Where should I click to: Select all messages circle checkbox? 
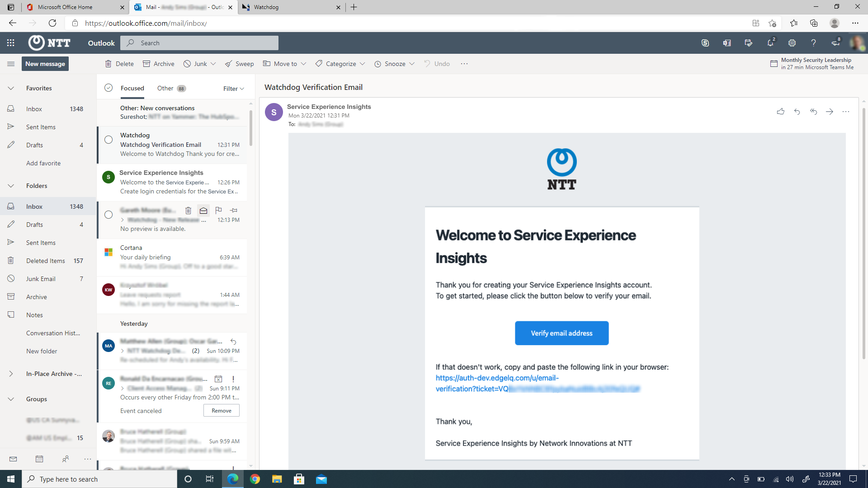point(108,88)
